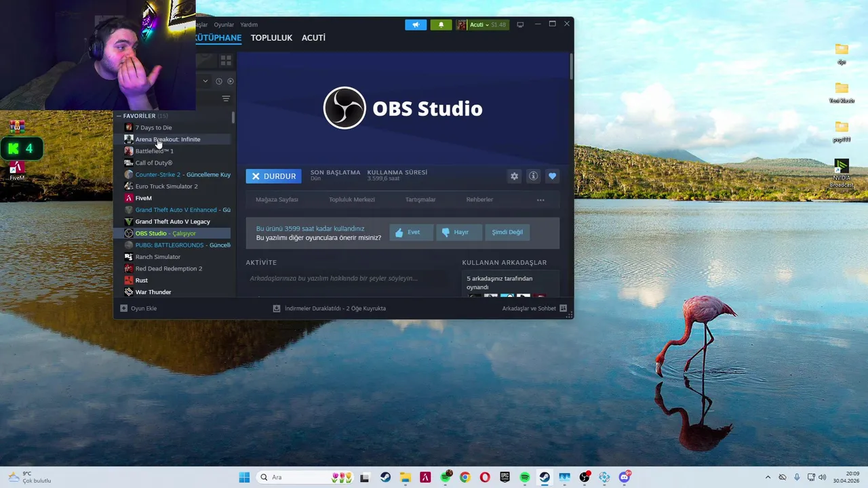
Task: Click the Oyun Ekle add game button
Action: (138, 308)
